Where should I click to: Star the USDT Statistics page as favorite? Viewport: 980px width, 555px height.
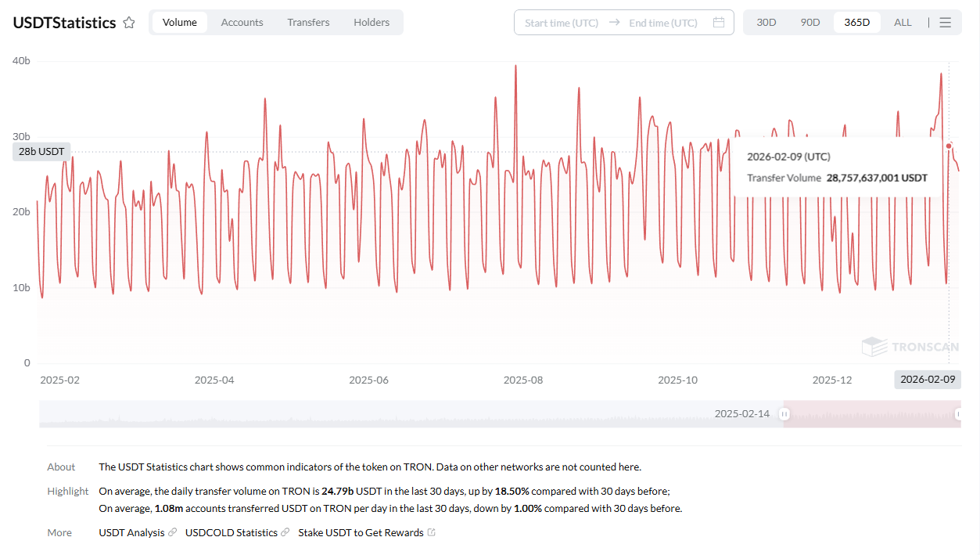pos(129,23)
